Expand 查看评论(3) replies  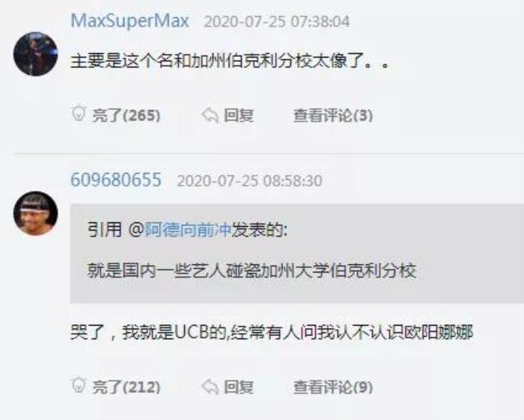tap(333, 115)
